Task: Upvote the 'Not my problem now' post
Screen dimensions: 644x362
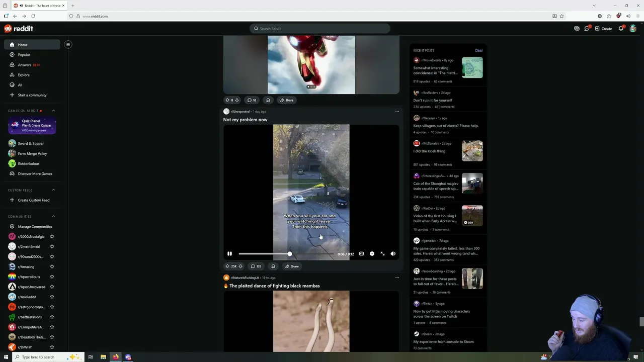Action: 227,266
